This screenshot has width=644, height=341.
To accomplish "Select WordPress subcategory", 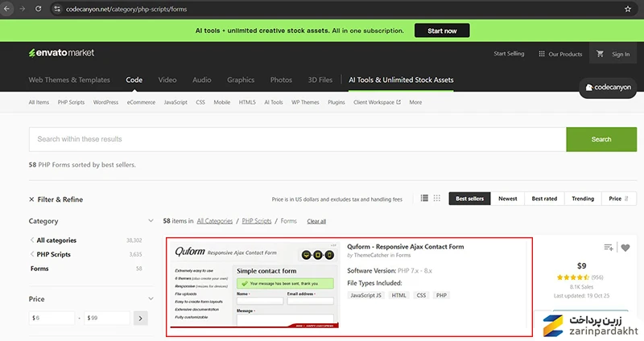I will (105, 102).
